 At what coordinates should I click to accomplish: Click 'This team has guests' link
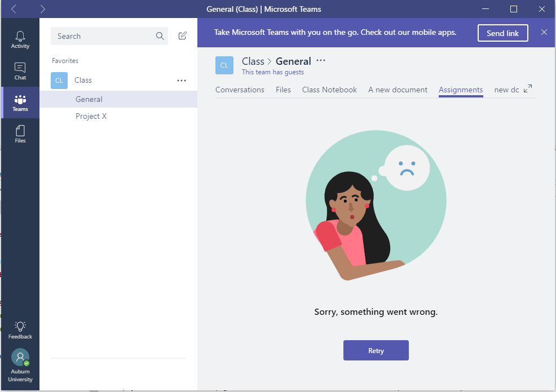tap(273, 72)
